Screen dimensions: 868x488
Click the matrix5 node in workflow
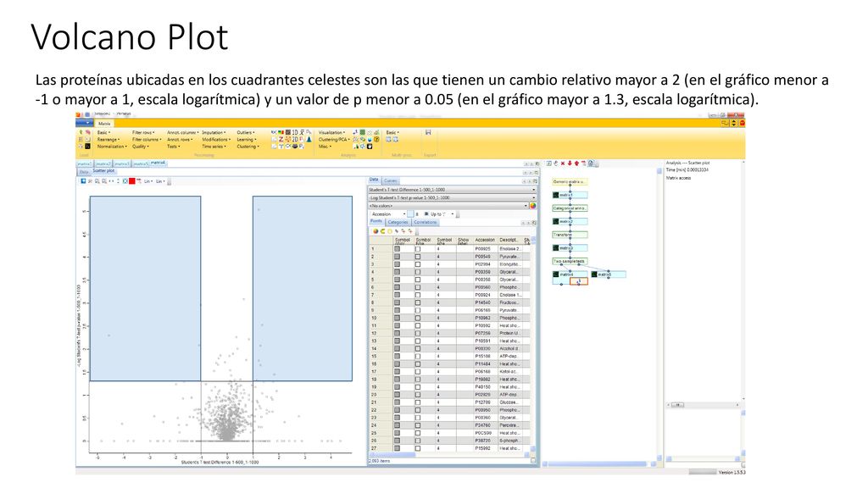pos(608,274)
